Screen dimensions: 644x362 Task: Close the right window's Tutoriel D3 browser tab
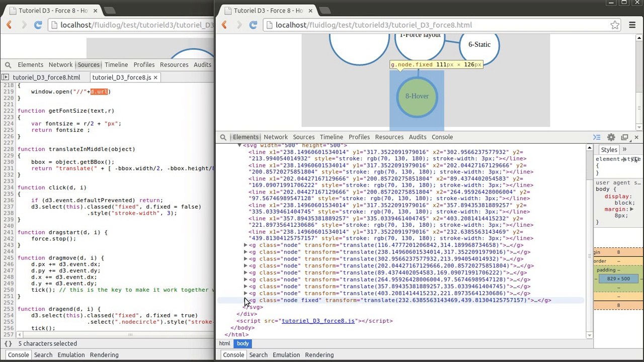coord(310,11)
